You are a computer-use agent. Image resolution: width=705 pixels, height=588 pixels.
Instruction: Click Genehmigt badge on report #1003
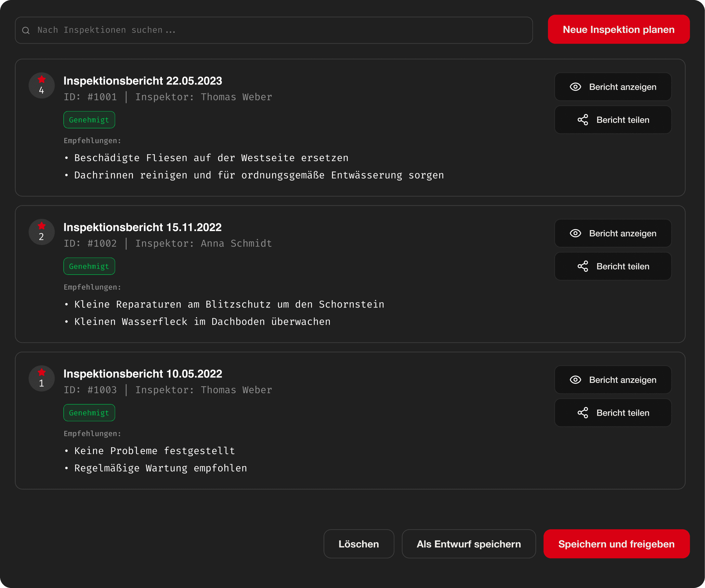tap(89, 413)
